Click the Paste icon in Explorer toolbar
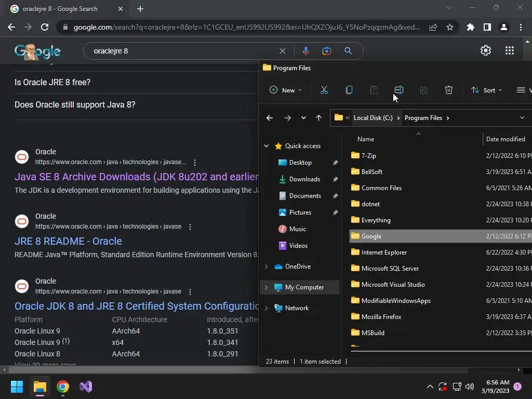532x399 pixels. tap(374, 90)
